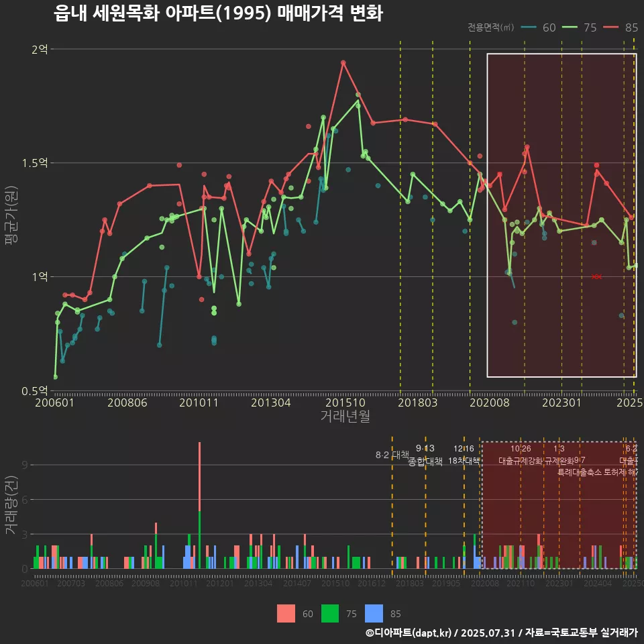Click the 특례대출축소 annotation text
644x644 pixels.
(x=580, y=472)
